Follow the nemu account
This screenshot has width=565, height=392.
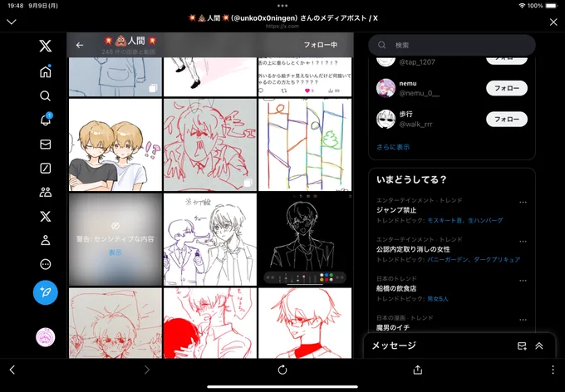pyautogui.click(x=507, y=88)
